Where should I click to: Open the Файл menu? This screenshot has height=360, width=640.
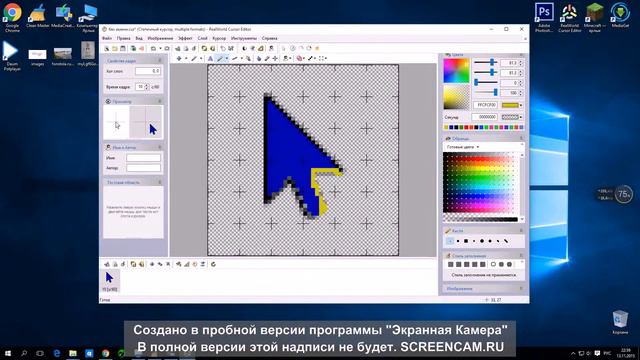pyautogui.click(x=107, y=38)
